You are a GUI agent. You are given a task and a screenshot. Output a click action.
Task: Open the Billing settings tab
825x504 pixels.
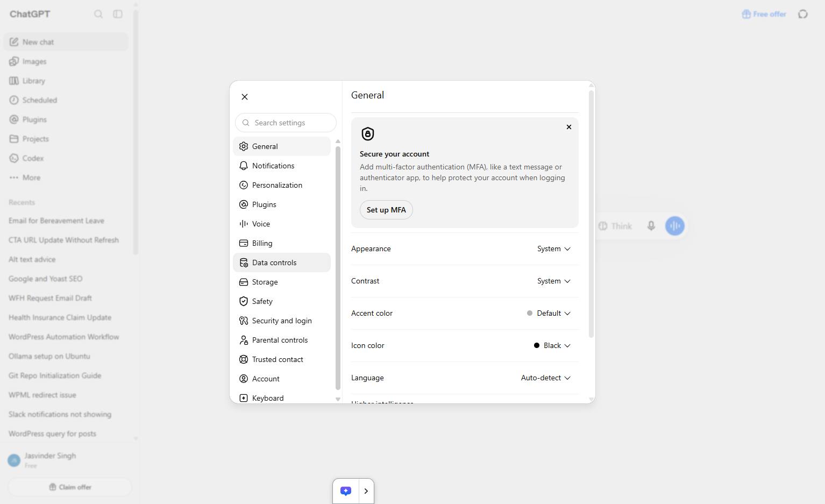click(282, 243)
